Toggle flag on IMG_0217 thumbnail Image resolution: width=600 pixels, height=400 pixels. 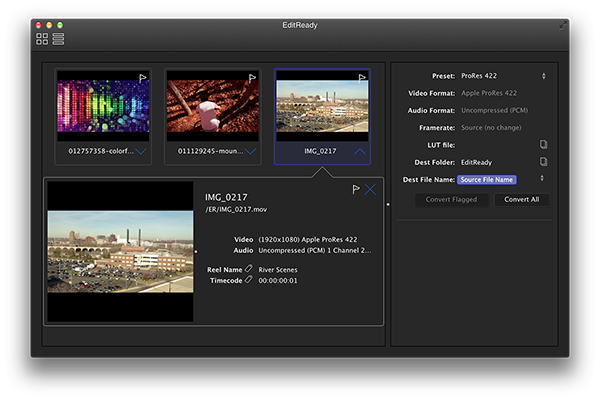362,77
